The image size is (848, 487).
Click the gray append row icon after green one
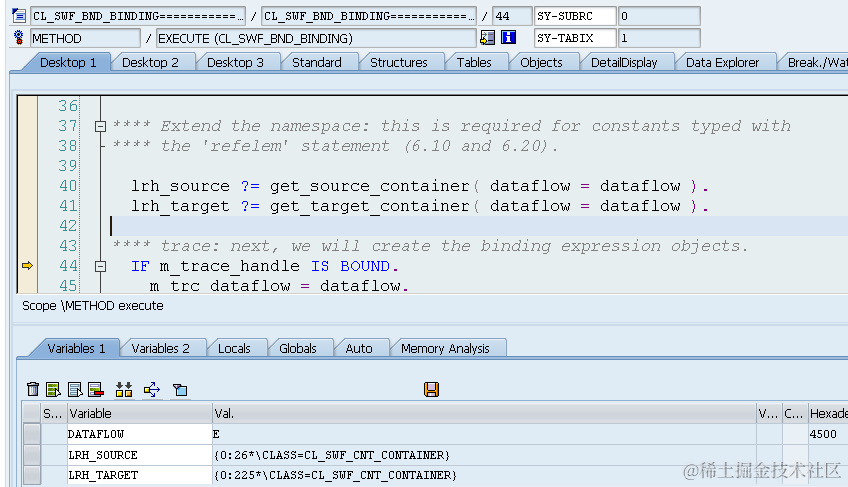[x=75, y=389]
